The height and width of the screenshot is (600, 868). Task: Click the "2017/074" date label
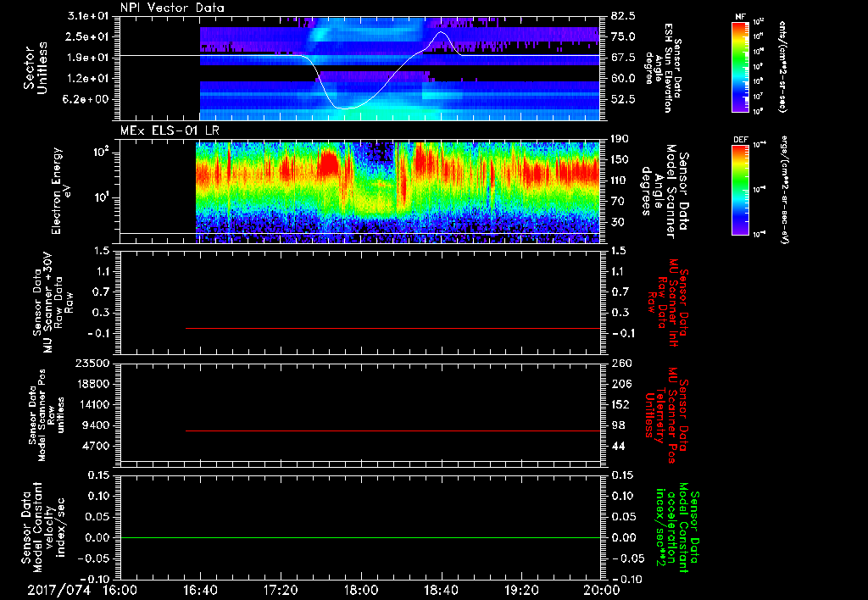click(58, 590)
